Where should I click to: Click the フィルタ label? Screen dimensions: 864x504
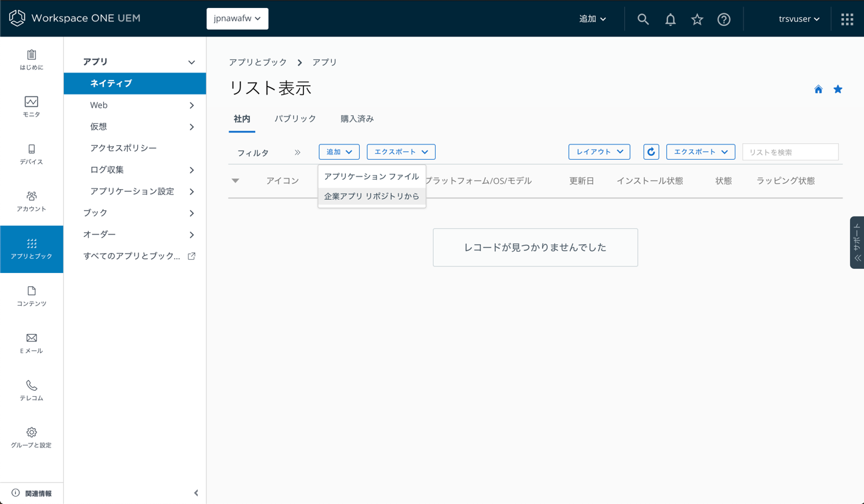(253, 152)
